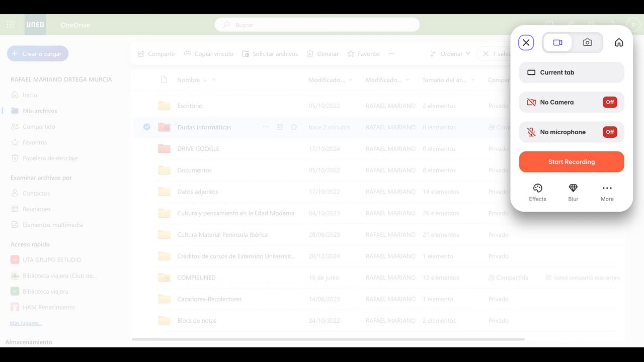Image resolution: width=644 pixels, height=362 pixels.
Task: Click the horizontal scrollbar under file list
Action: 328,339
